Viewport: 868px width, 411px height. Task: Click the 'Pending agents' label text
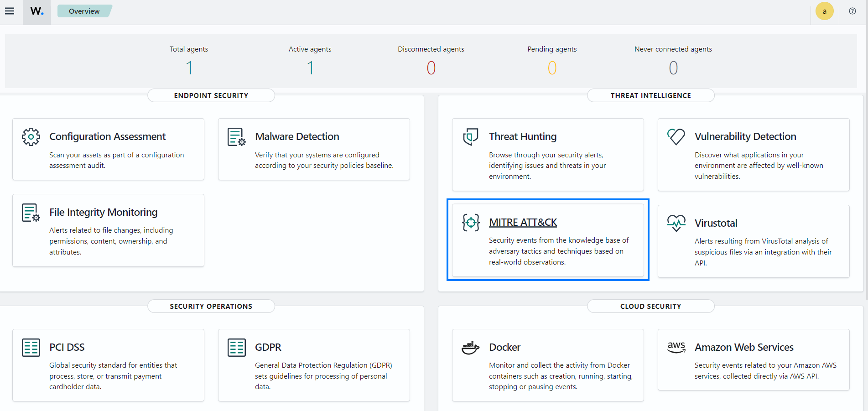(x=552, y=49)
